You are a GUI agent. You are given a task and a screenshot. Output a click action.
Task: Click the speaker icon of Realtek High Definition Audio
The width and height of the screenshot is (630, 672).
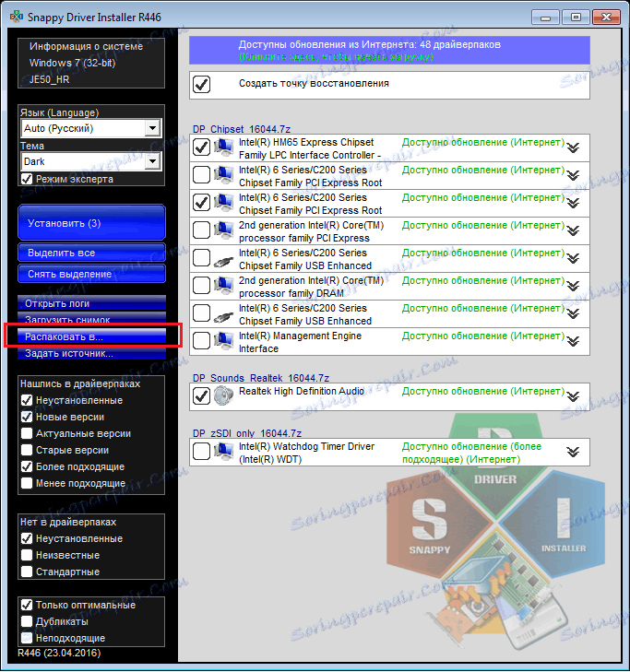223,395
